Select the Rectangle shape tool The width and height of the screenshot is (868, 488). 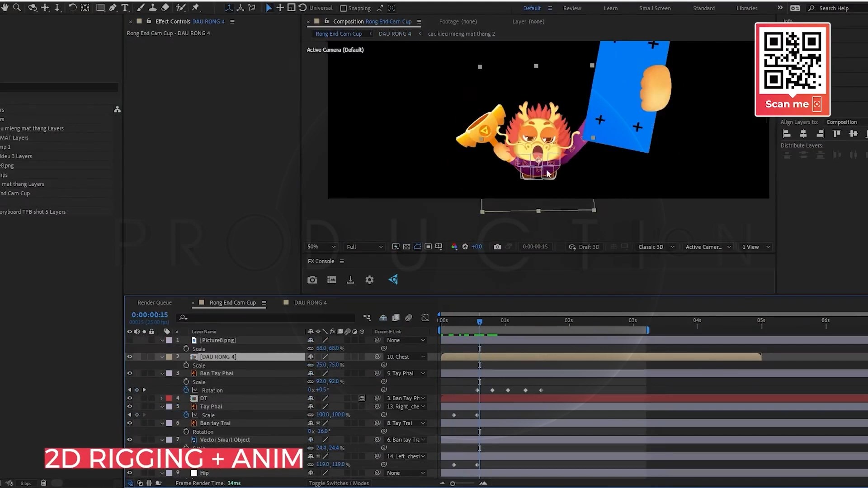(x=100, y=8)
